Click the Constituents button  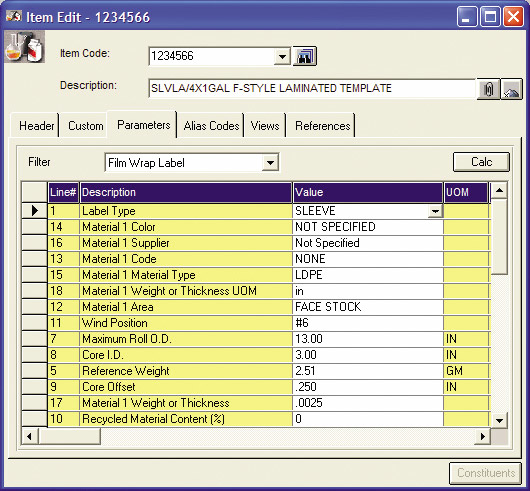click(486, 473)
